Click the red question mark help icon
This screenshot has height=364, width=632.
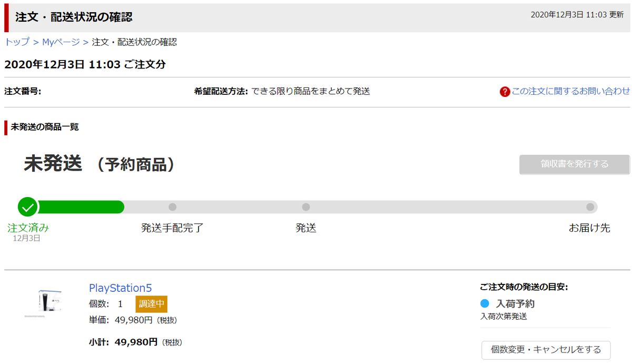point(505,92)
